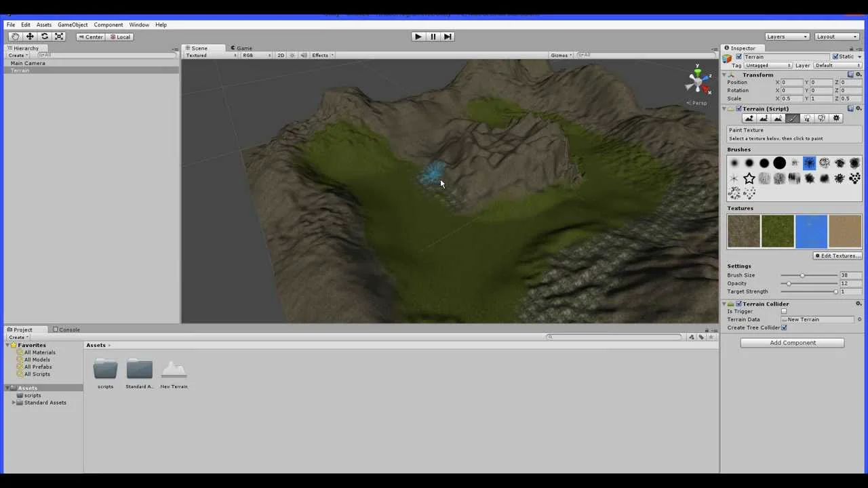Open the Layer Default dropdown
This screenshot has height=488, width=868.
[x=837, y=66]
